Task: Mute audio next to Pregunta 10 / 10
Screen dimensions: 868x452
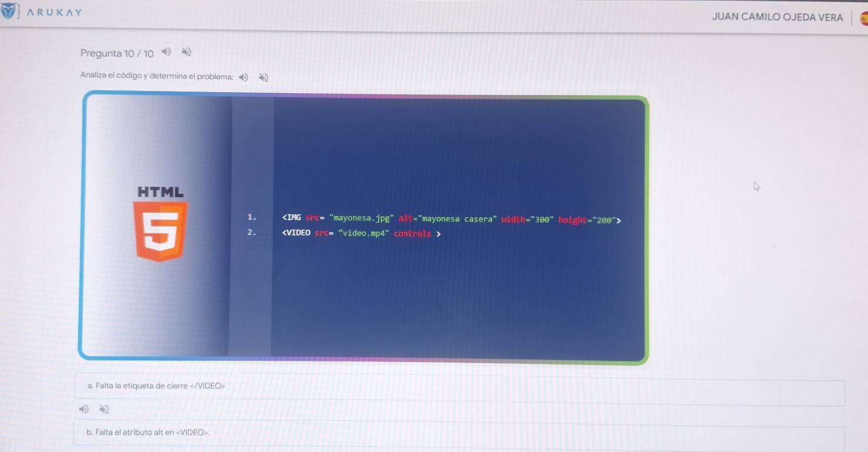Action: click(187, 52)
